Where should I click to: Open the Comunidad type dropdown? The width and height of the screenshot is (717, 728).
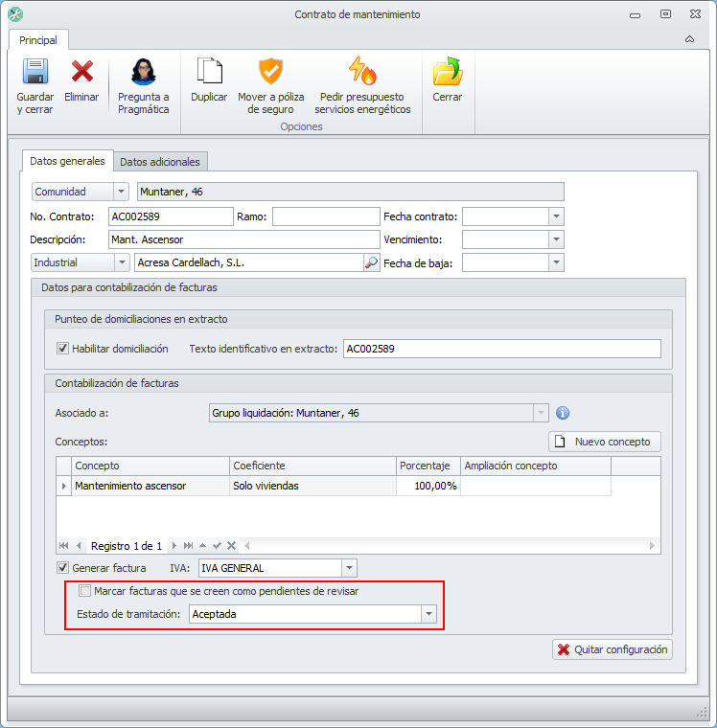[x=121, y=192]
